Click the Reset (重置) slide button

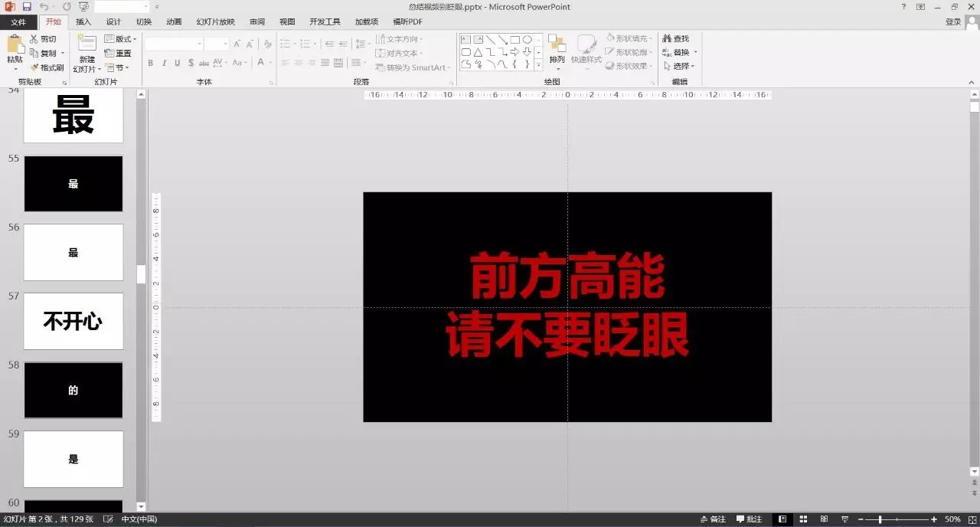coord(118,54)
